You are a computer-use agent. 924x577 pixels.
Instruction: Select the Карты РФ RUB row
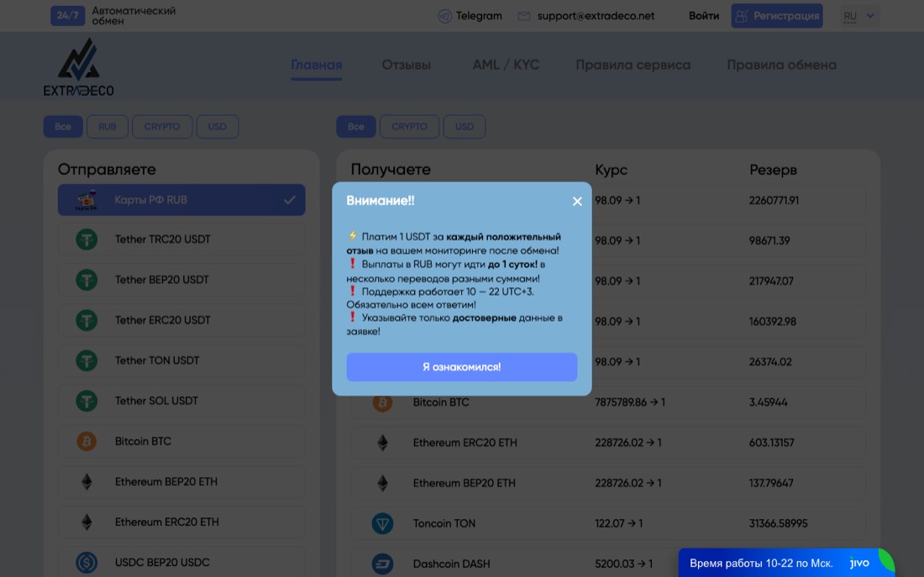coord(181,200)
